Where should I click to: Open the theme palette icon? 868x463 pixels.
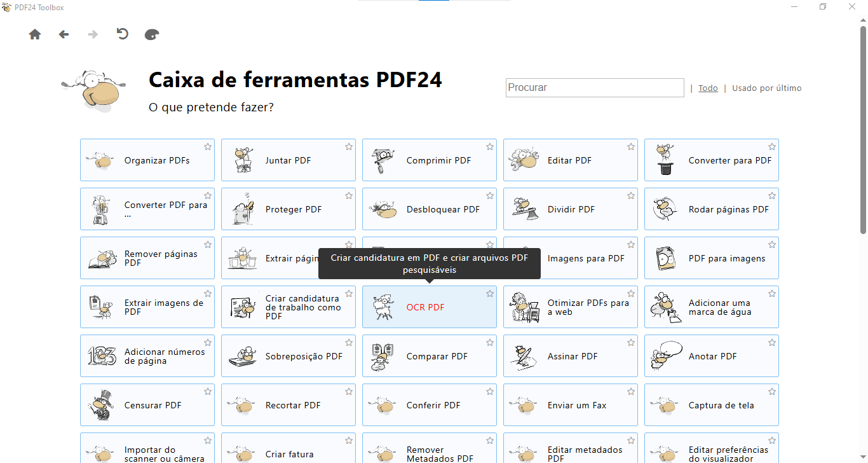coord(152,34)
